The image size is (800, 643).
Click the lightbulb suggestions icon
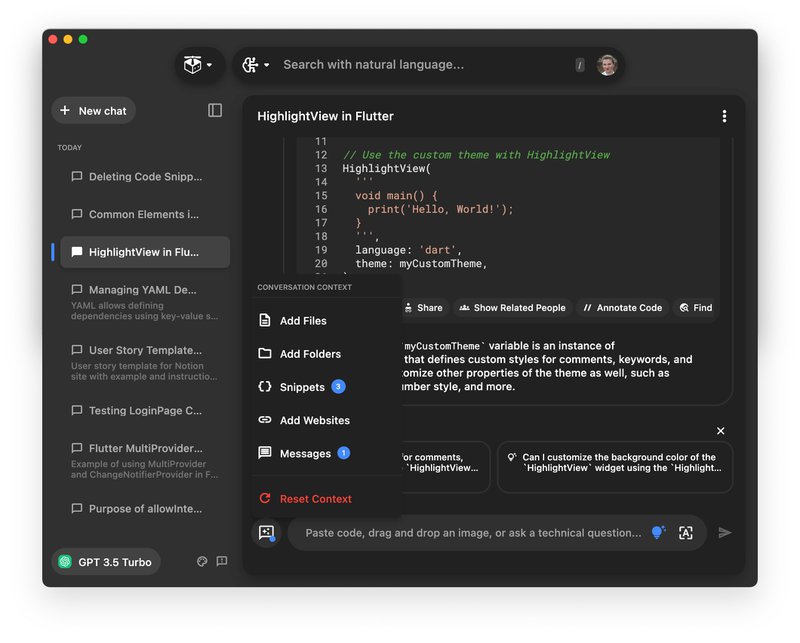coord(658,532)
